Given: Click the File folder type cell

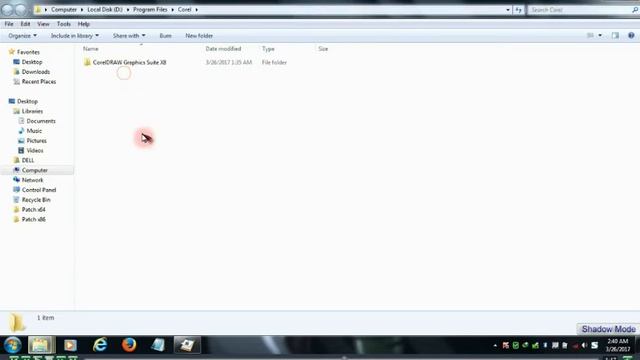Looking at the screenshot, I should 274,62.
